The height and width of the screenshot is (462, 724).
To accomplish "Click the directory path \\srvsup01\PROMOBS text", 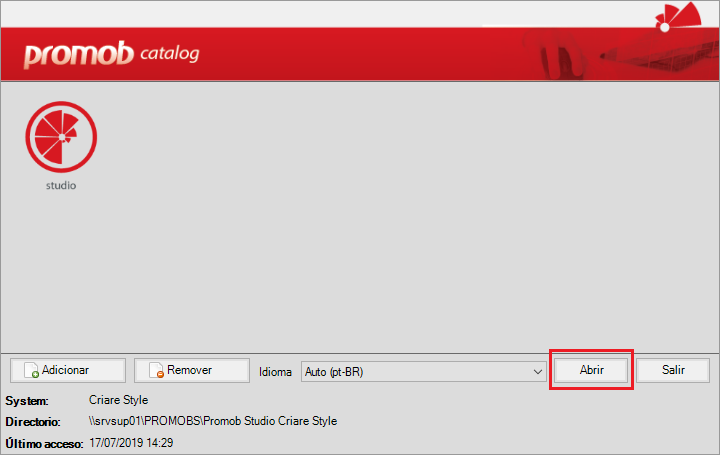I will point(213,423).
